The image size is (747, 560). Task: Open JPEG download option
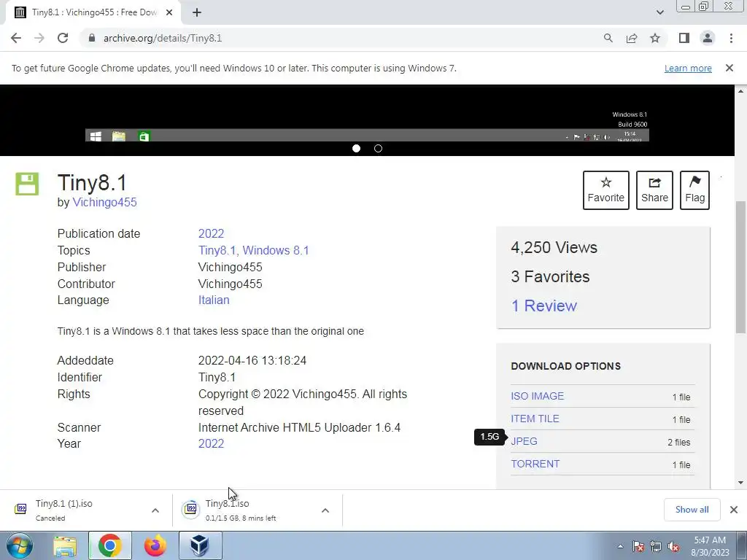[x=524, y=441]
